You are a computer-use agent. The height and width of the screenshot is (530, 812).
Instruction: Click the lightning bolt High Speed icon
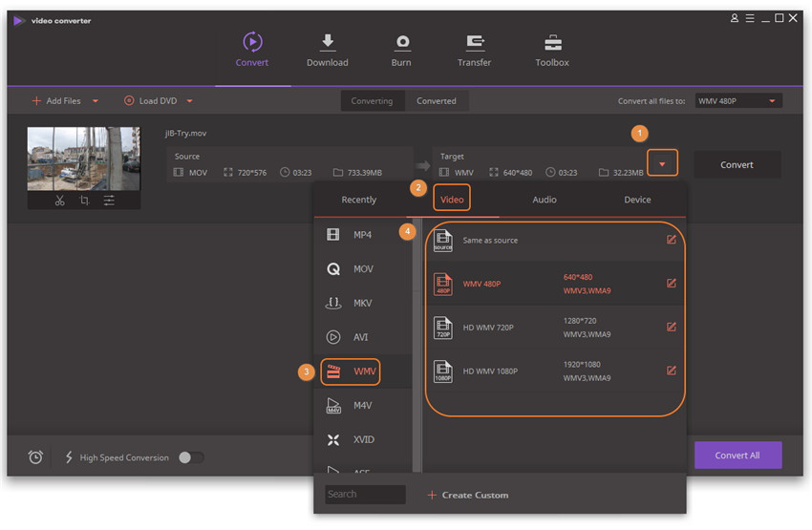pos(69,457)
